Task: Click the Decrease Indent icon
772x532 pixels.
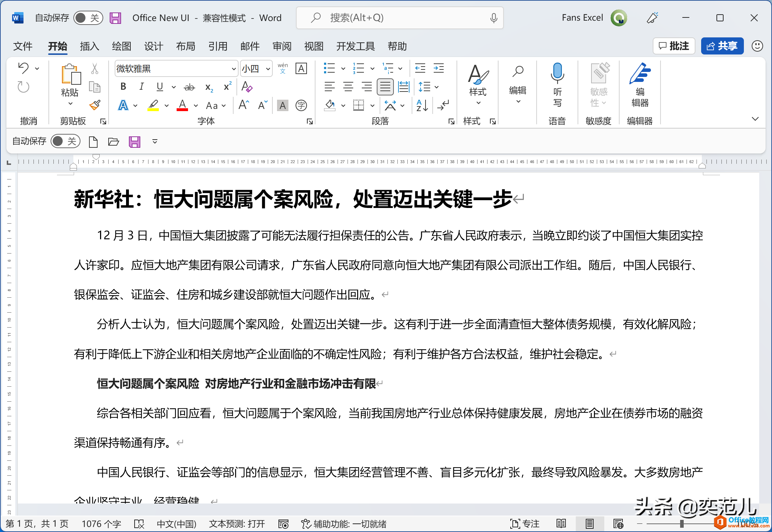Action: pos(420,68)
